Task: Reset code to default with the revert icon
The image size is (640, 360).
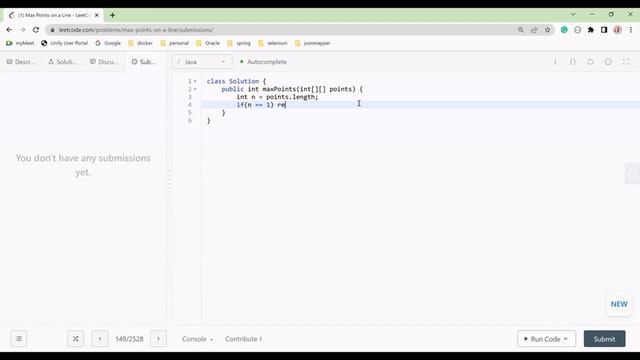Action: point(590,62)
